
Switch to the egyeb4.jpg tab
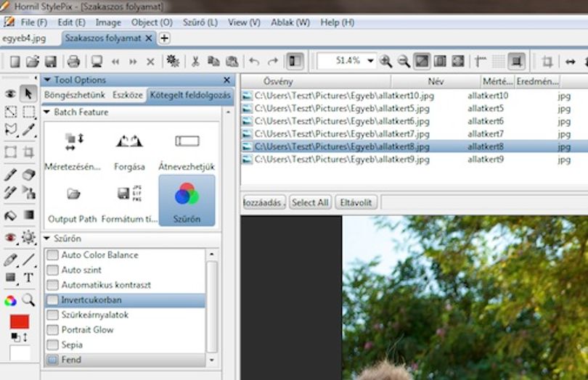(x=25, y=38)
